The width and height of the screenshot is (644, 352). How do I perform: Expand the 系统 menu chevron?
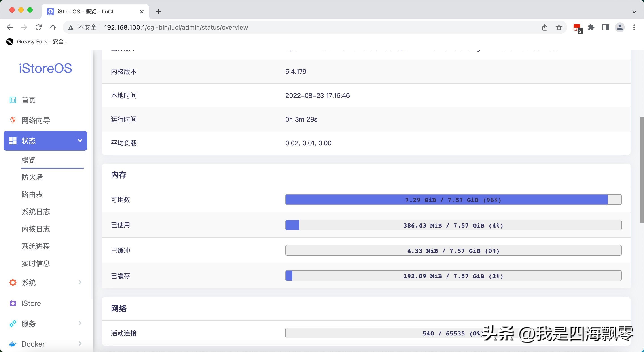80,282
